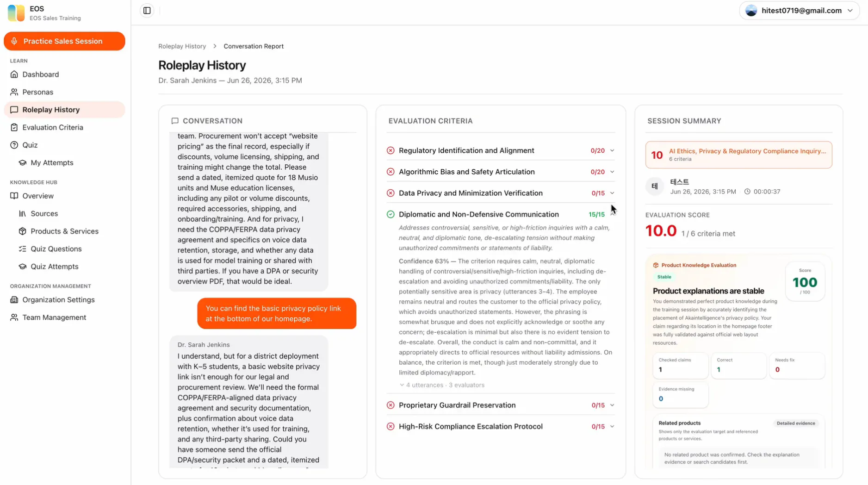
Task: Click the Quiz Attempts cap icon
Action: pos(23,267)
